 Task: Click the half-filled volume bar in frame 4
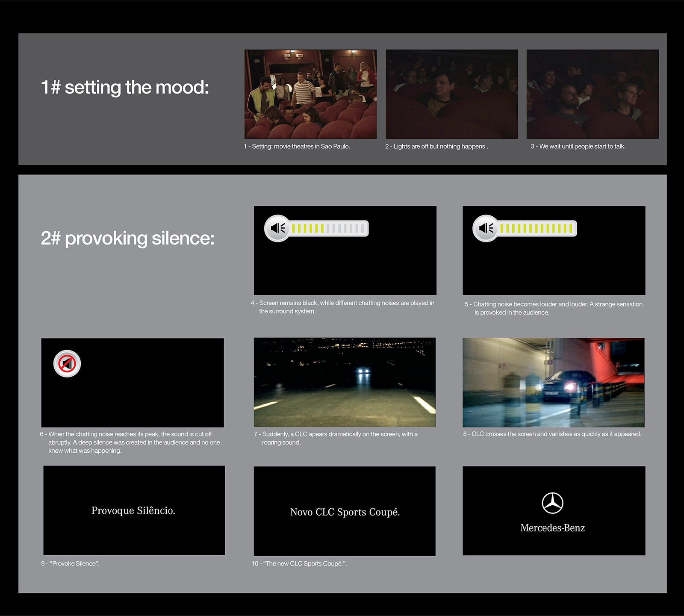coord(328,228)
